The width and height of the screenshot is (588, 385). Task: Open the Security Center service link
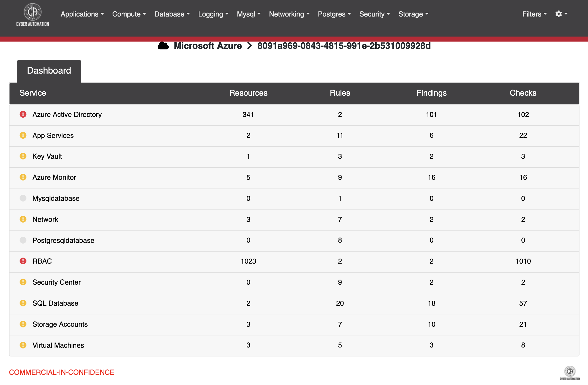(x=57, y=282)
